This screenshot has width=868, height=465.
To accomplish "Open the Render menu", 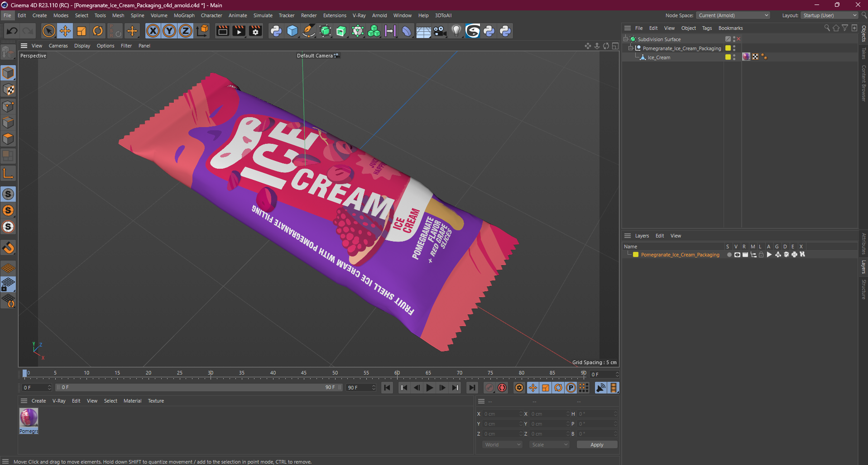I will (x=309, y=15).
